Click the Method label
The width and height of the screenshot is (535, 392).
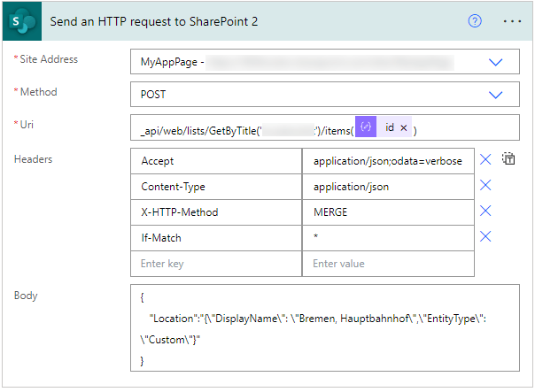pyautogui.click(x=39, y=92)
